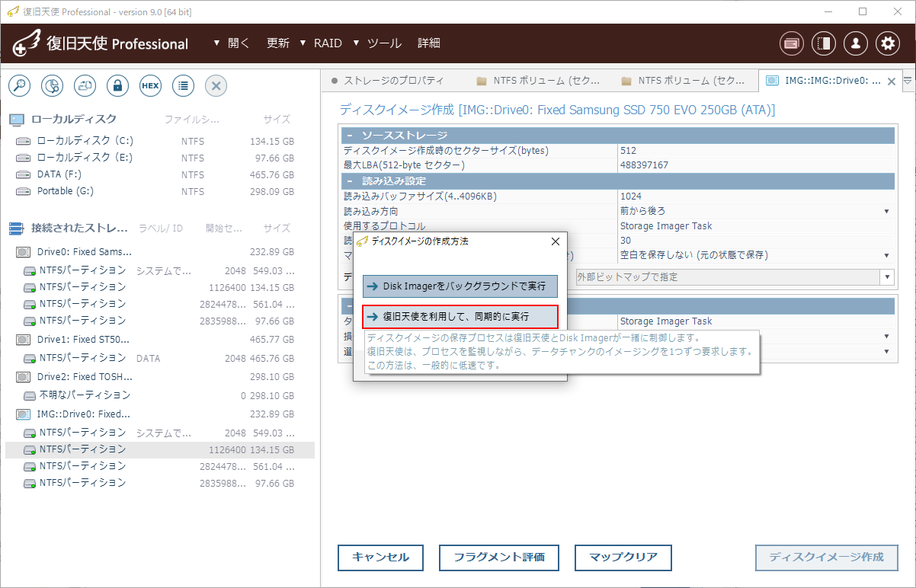Select the Portable (G:) drive row
Image resolution: width=916 pixels, height=588 pixels.
pyautogui.click(x=159, y=191)
